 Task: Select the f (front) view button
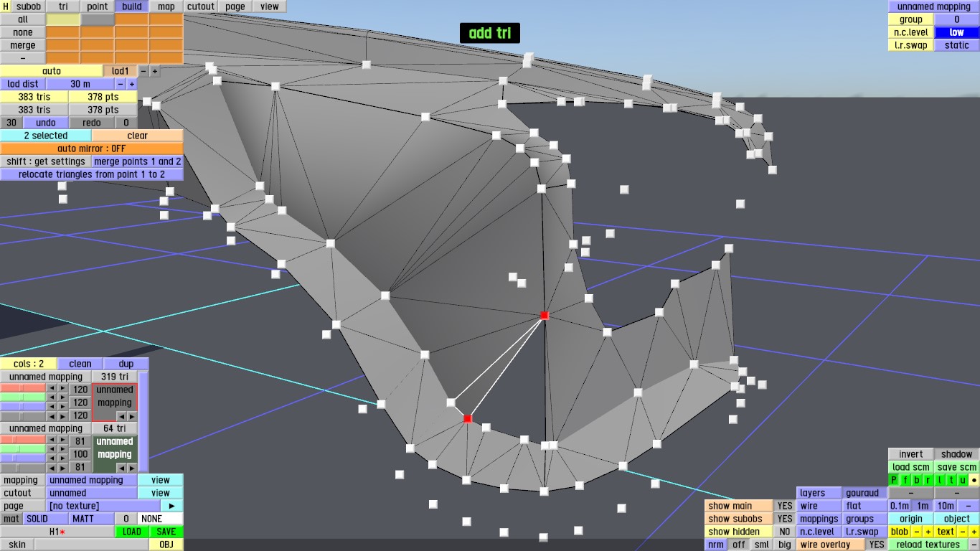(x=905, y=480)
